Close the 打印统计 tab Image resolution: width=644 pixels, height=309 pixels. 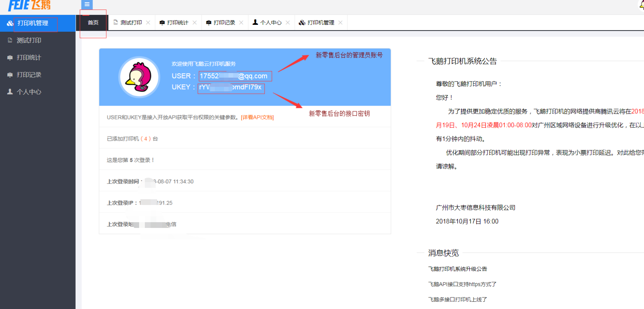[x=195, y=23]
